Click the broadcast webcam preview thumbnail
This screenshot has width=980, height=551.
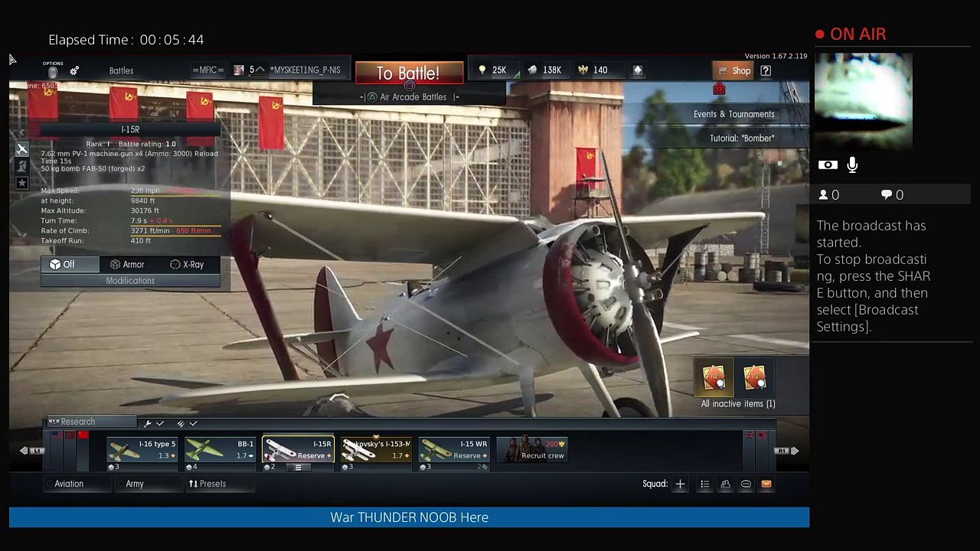tap(864, 102)
